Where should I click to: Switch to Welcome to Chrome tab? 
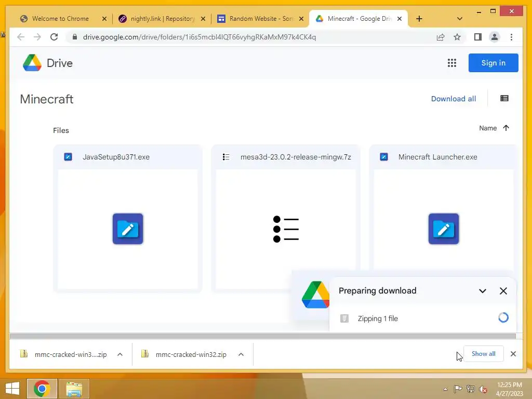coord(60,19)
